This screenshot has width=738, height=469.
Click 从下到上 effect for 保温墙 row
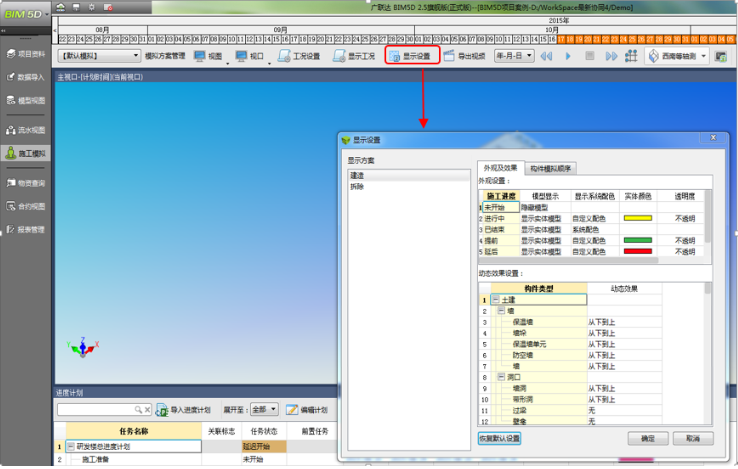[624, 322]
